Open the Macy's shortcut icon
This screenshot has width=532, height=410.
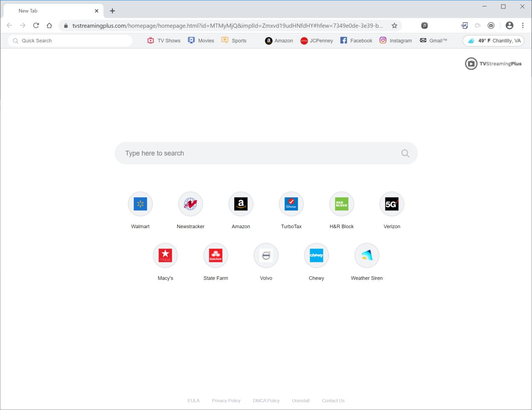coord(165,255)
